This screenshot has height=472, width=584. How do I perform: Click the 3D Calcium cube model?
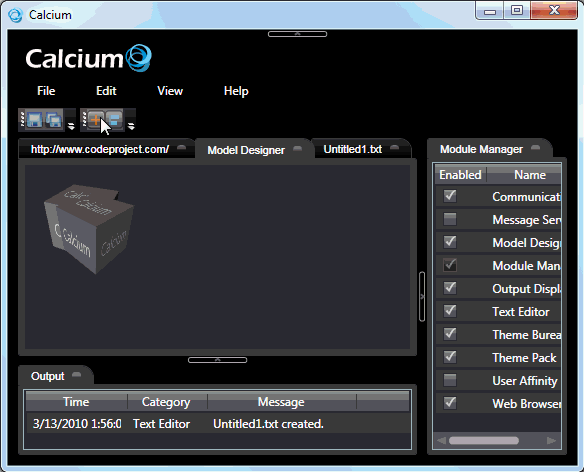coord(89,228)
